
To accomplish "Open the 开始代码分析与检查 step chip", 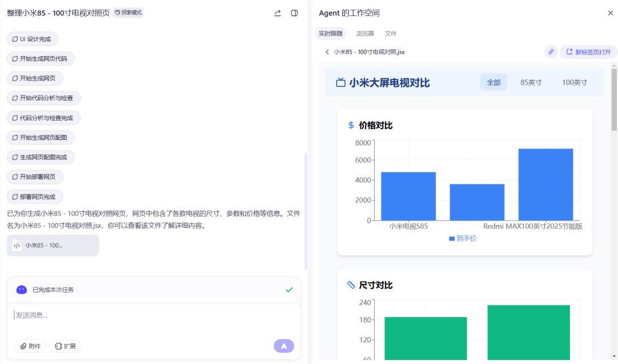I will [43, 98].
